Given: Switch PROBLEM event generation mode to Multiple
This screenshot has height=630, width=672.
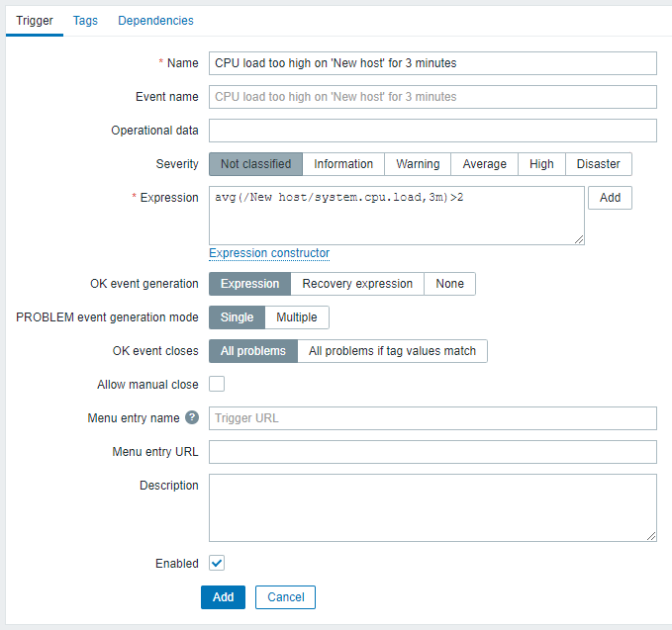Looking at the screenshot, I should [x=297, y=317].
